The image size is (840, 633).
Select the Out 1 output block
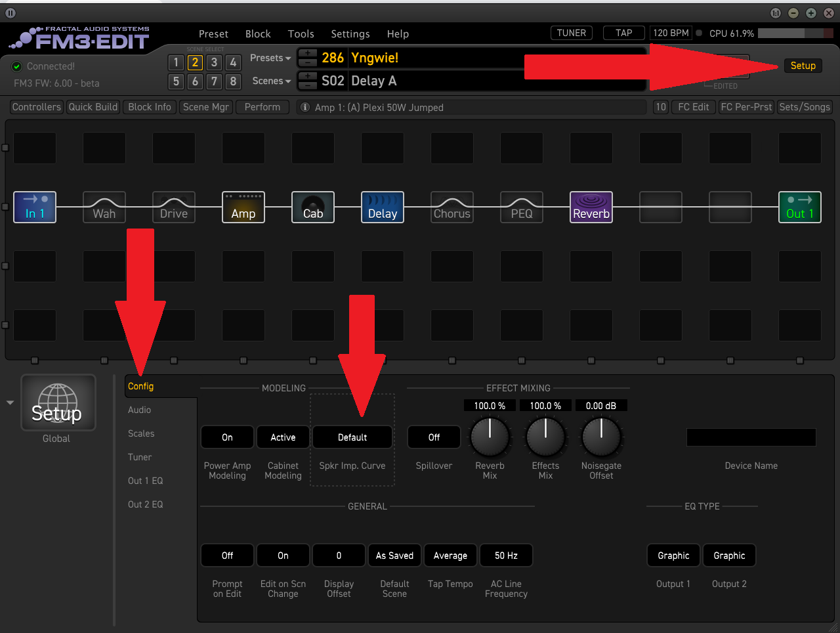pos(800,207)
